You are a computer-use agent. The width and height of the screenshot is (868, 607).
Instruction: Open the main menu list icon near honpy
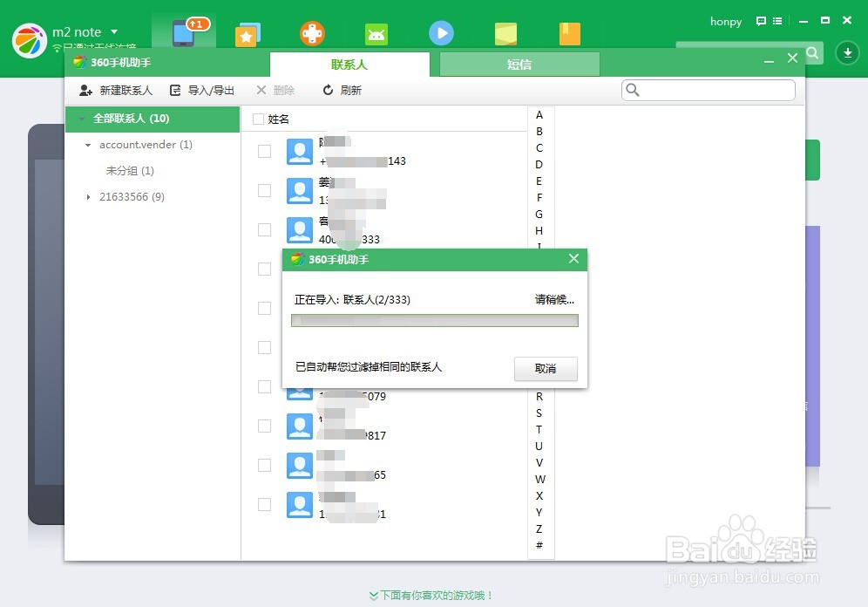[x=777, y=21]
